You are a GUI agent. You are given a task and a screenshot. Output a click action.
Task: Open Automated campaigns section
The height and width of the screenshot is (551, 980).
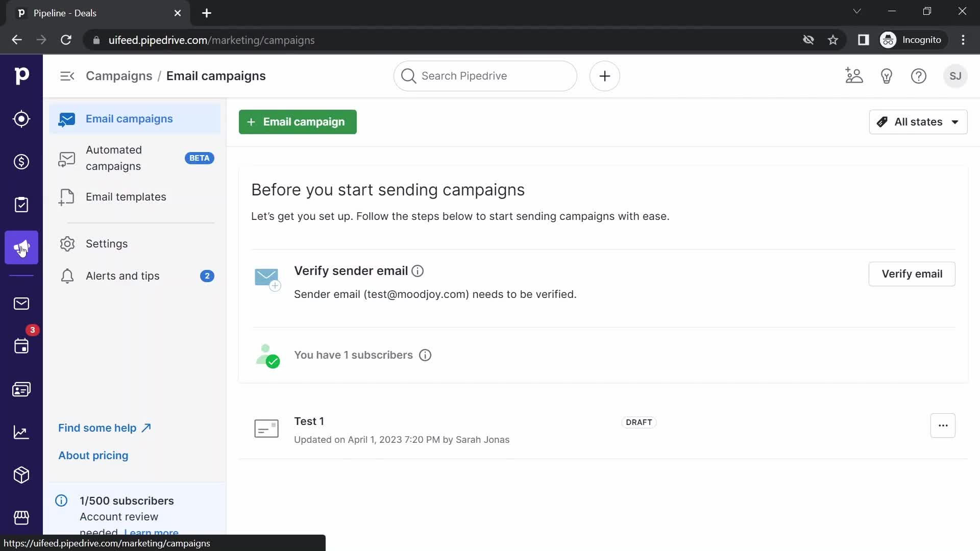coord(135,158)
